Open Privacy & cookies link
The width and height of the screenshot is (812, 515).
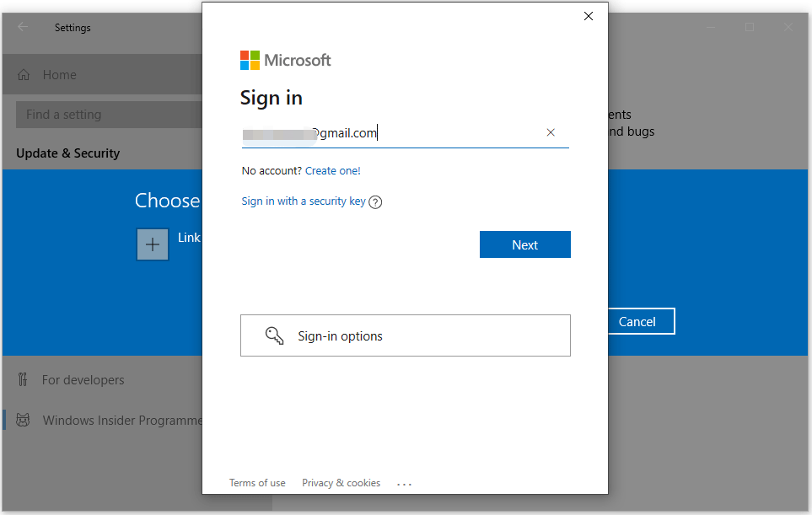pos(341,483)
